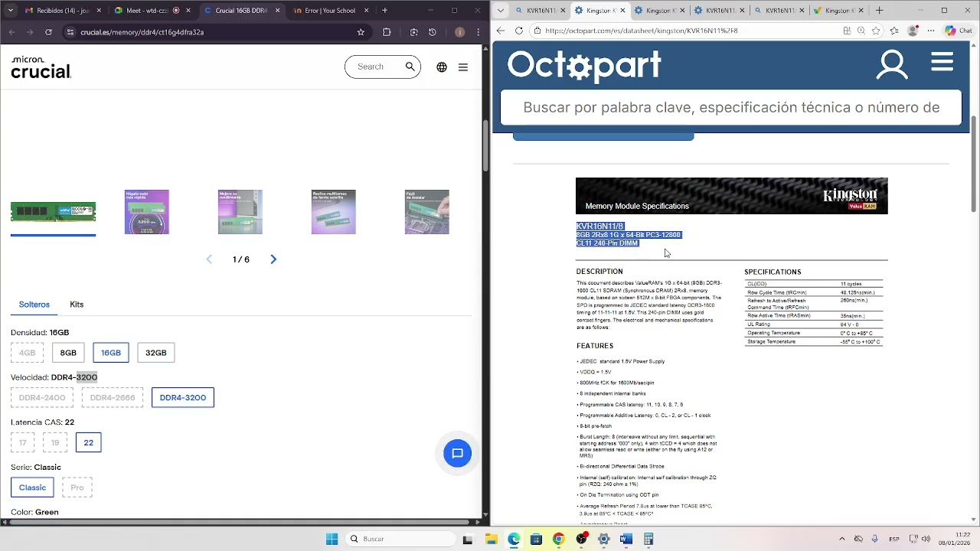Select Pro series option
This screenshot has width=980, height=551.
(x=77, y=487)
